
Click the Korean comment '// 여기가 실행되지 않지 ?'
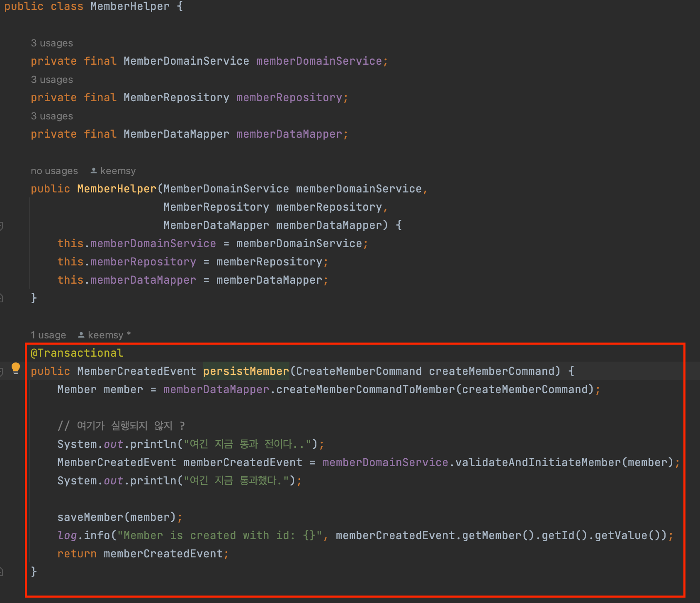point(121,426)
